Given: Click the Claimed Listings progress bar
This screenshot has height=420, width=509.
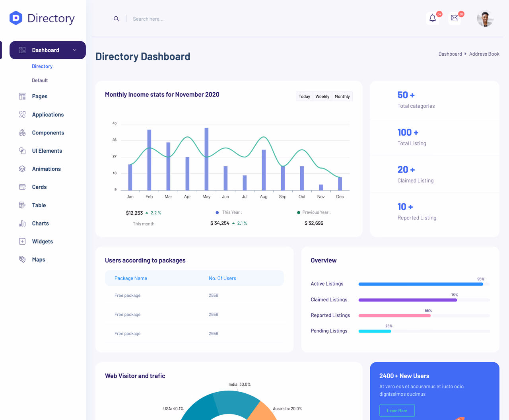Looking at the screenshot, I should (424, 300).
